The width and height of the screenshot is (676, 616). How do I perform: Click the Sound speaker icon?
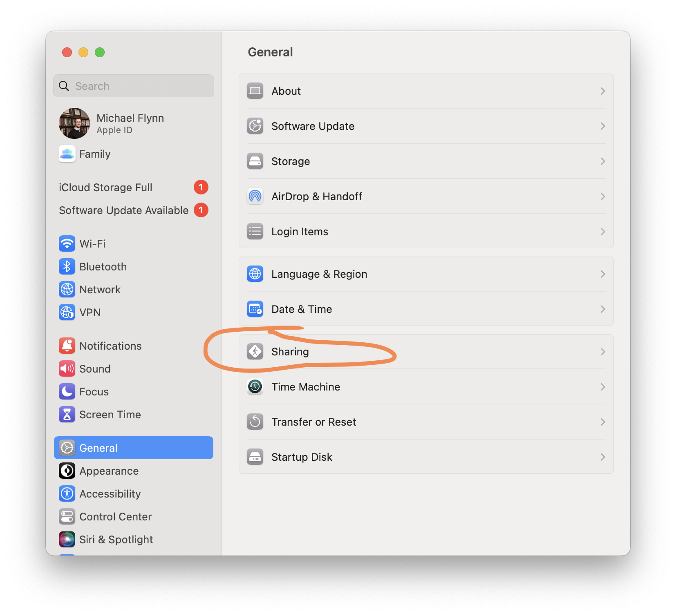point(67,369)
